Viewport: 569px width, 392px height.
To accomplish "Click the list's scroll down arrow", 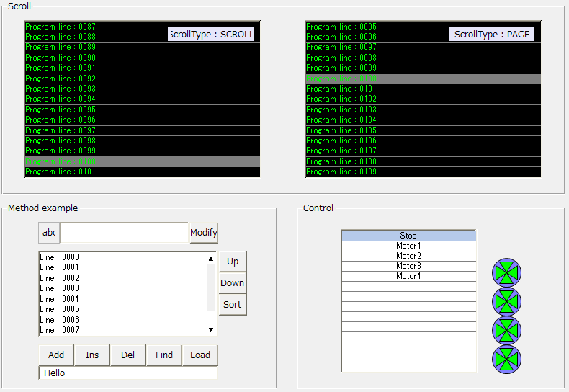I will (211, 329).
